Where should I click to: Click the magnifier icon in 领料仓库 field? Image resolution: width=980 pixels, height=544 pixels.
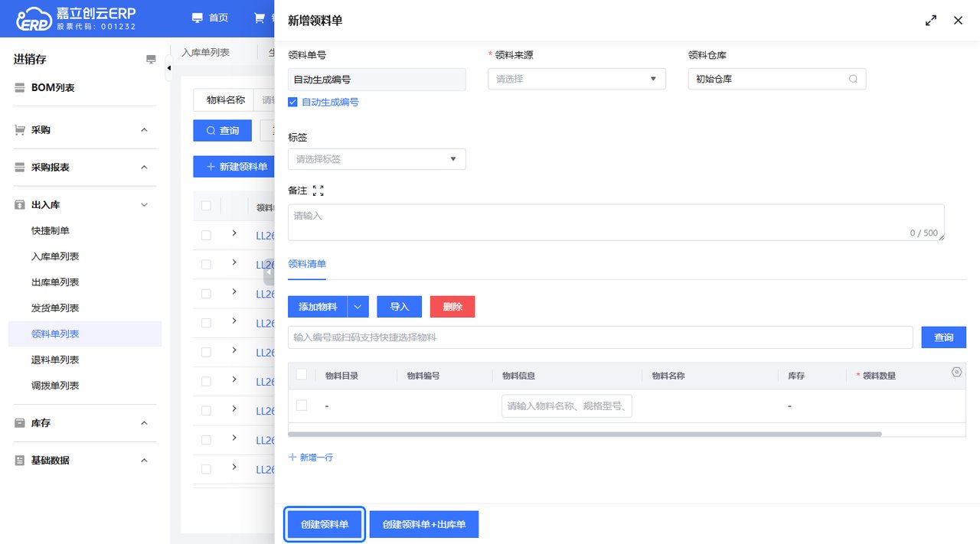click(853, 79)
